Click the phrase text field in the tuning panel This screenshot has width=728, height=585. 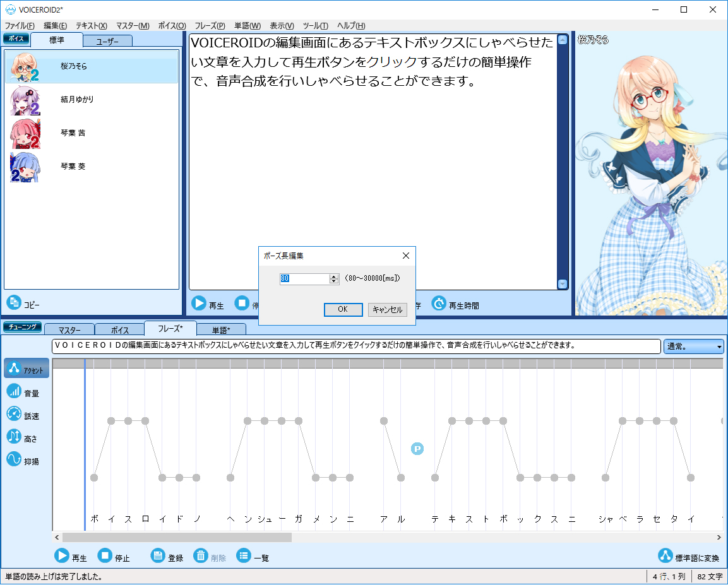356,346
